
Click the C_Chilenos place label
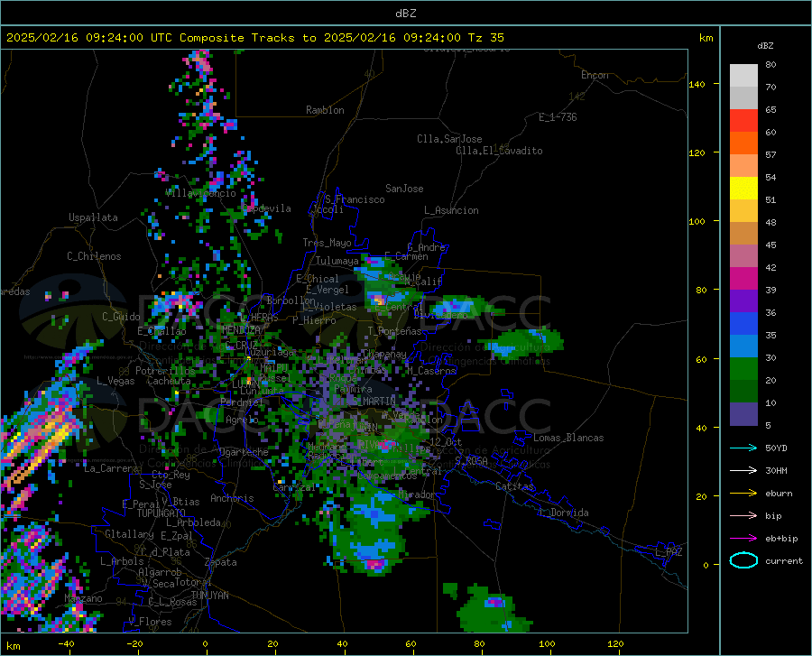click(x=94, y=256)
